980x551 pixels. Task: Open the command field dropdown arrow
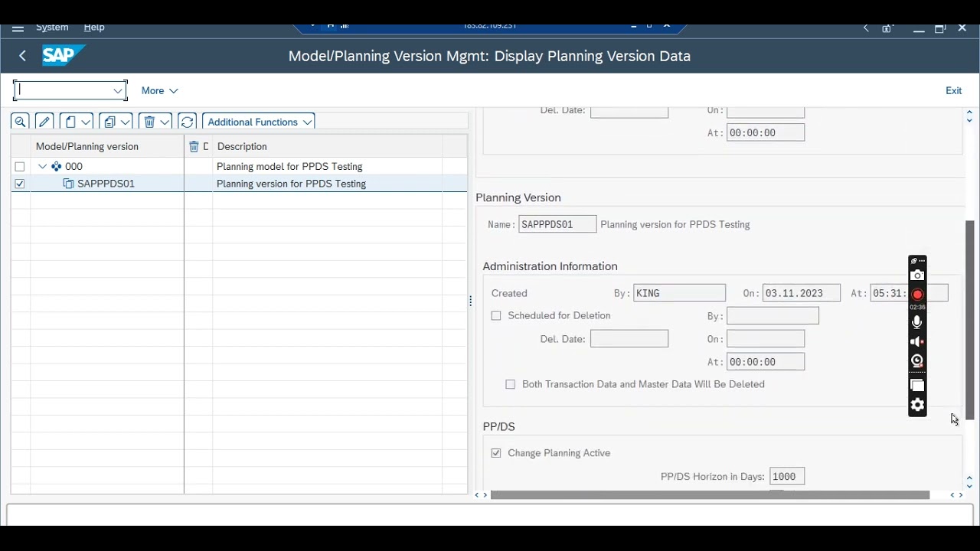point(118,90)
